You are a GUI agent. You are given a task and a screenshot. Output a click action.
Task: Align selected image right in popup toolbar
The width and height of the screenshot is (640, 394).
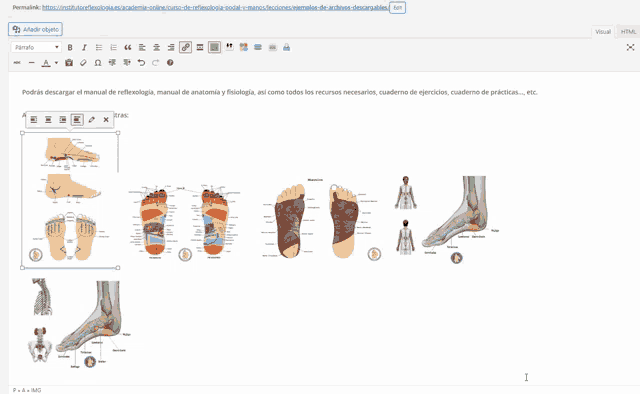[x=62, y=119]
